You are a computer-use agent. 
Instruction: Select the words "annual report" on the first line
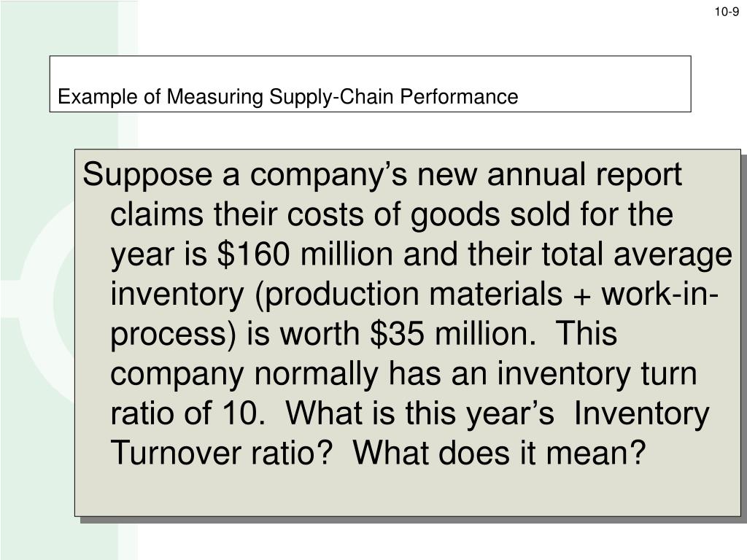(x=584, y=176)
